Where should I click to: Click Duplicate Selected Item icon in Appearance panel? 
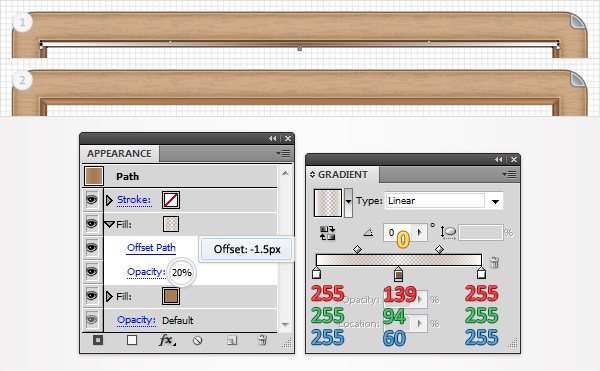[232, 340]
